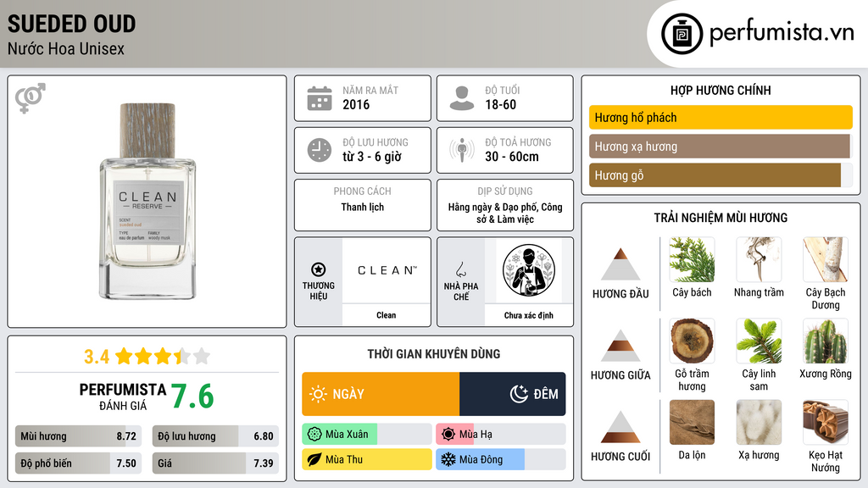Click the Da lộn suede note image
The image size is (868, 488).
coord(692,422)
